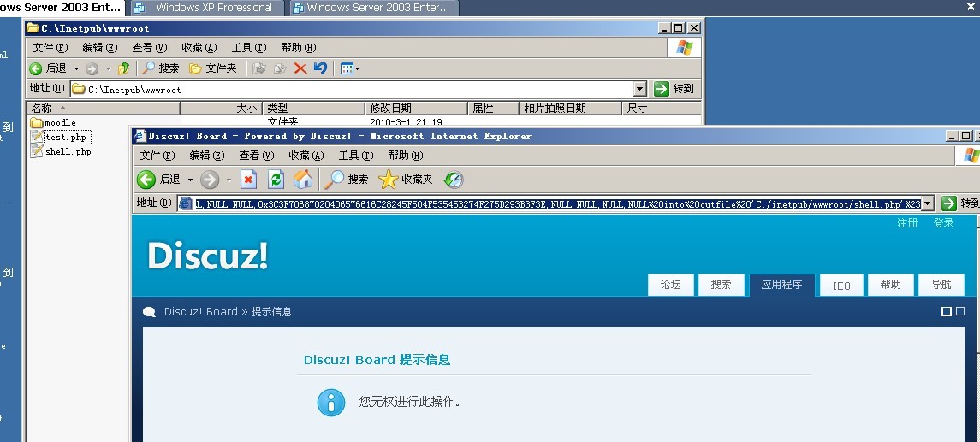Open 帮助(H) menu in Explorer window
This screenshot has height=442, width=980.
coord(298,47)
